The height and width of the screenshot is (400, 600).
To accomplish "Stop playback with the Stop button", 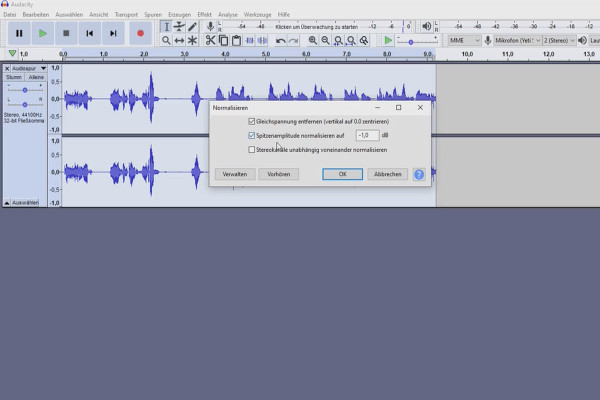I will [x=66, y=33].
